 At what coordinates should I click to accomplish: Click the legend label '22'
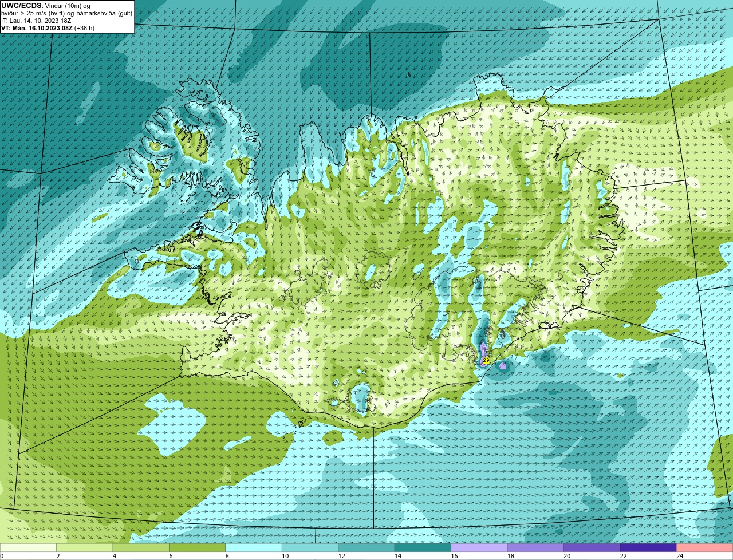pyautogui.click(x=623, y=556)
